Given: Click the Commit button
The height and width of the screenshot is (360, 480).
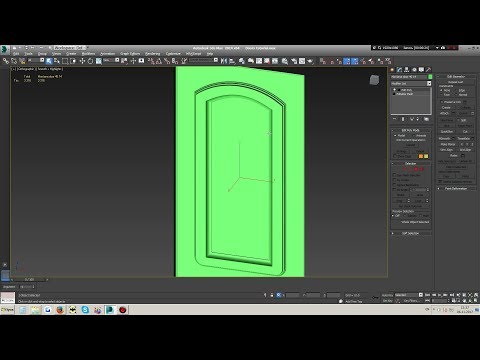Looking at the screenshot, I should click(410, 145).
